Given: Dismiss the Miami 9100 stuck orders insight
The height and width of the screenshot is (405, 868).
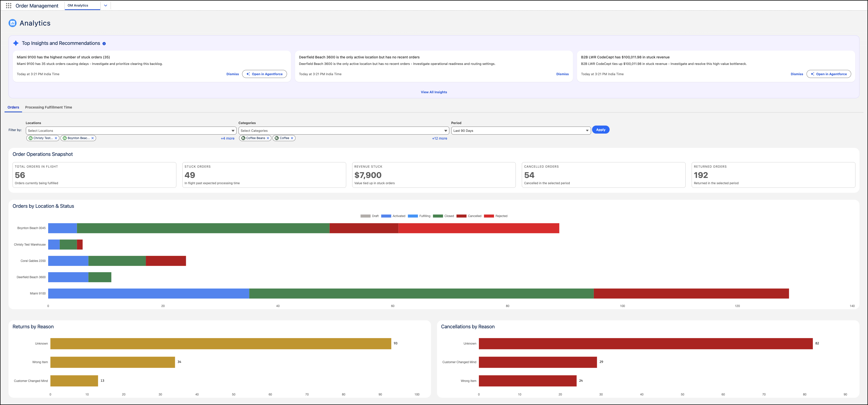Looking at the screenshot, I should point(233,74).
